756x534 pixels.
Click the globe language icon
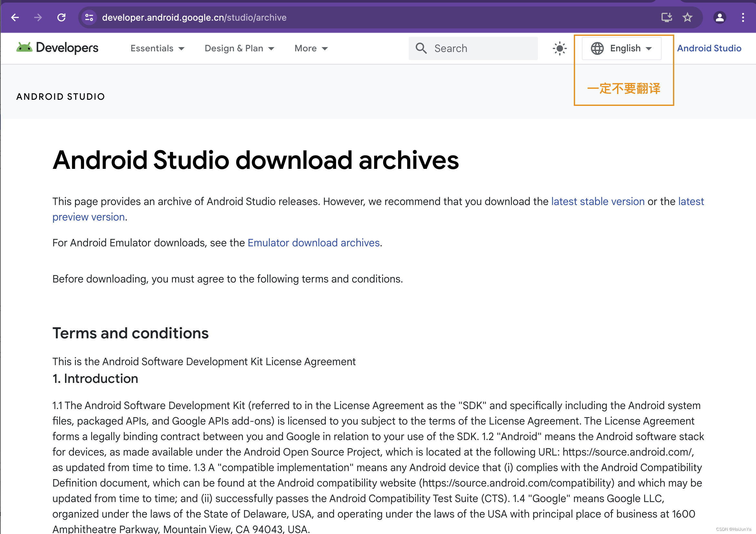(x=597, y=48)
